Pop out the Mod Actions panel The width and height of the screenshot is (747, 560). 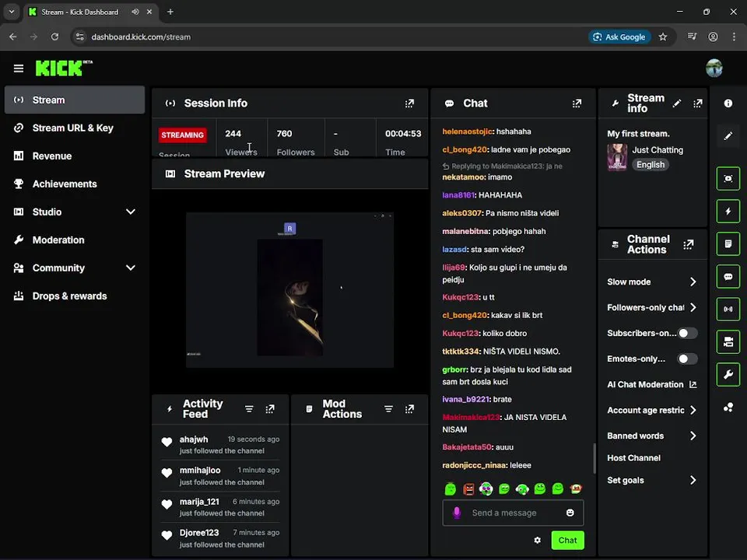click(x=410, y=409)
